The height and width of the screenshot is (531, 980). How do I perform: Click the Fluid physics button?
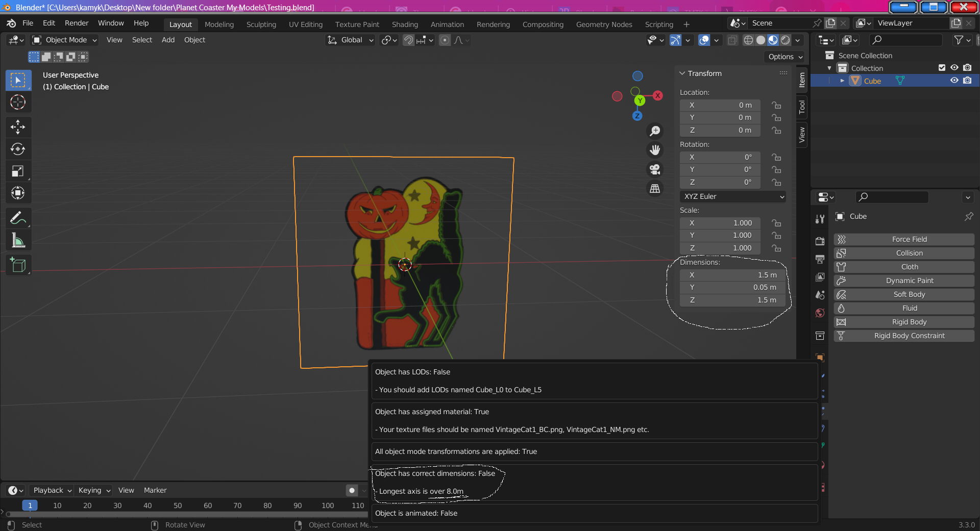click(x=904, y=308)
